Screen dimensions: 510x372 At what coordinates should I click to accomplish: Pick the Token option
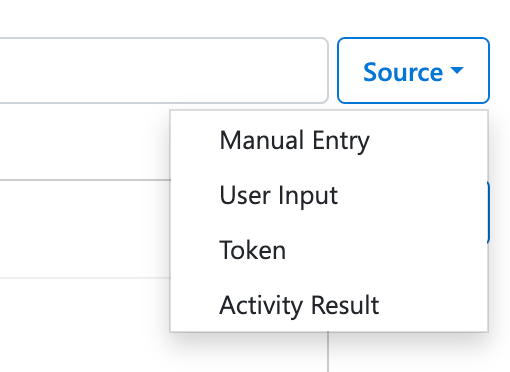[329, 250]
